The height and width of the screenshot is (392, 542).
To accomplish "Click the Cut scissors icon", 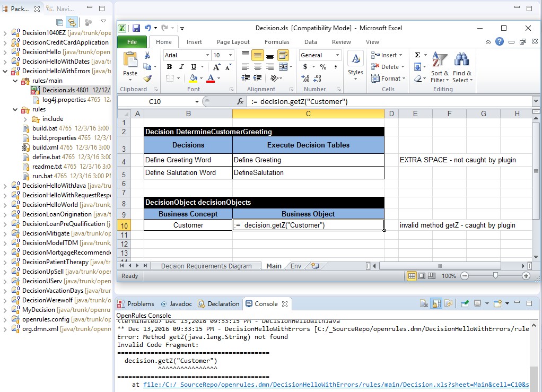I will (x=147, y=55).
